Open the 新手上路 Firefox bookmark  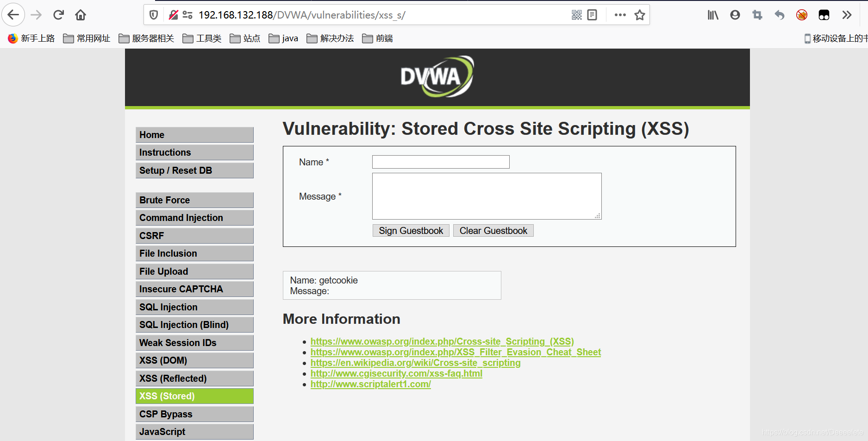point(31,38)
